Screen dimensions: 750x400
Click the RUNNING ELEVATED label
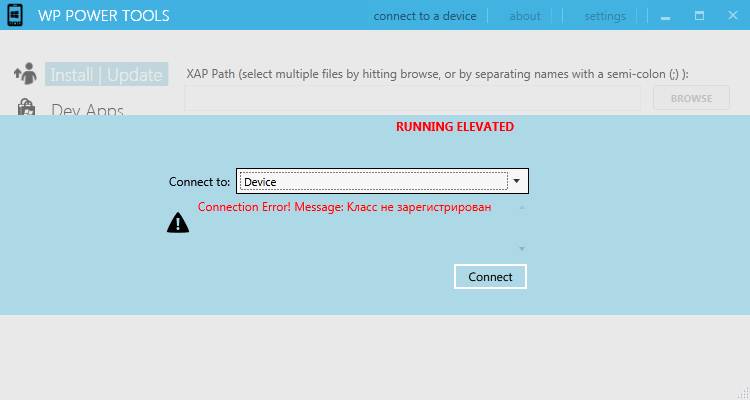tap(455, 127)
